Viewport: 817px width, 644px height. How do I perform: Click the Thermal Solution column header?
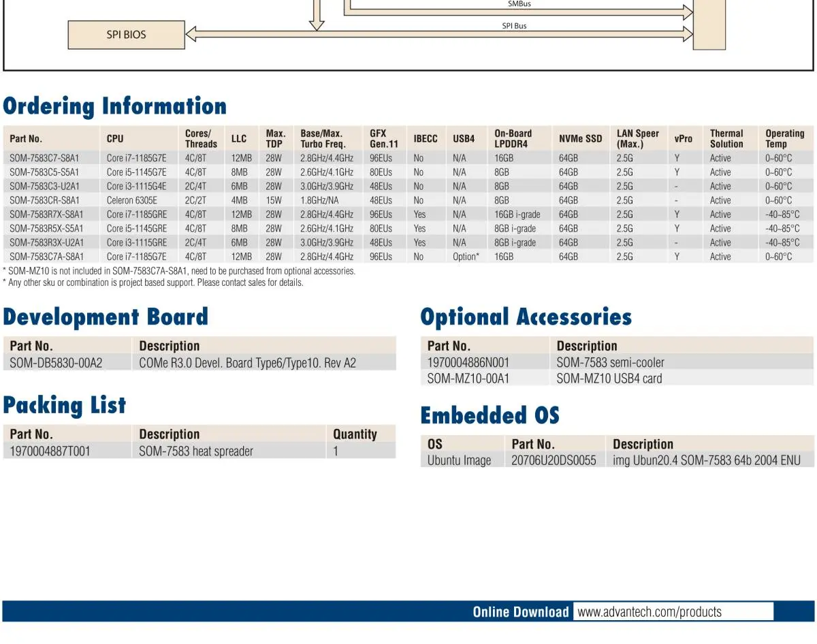(x=726, y=139)
